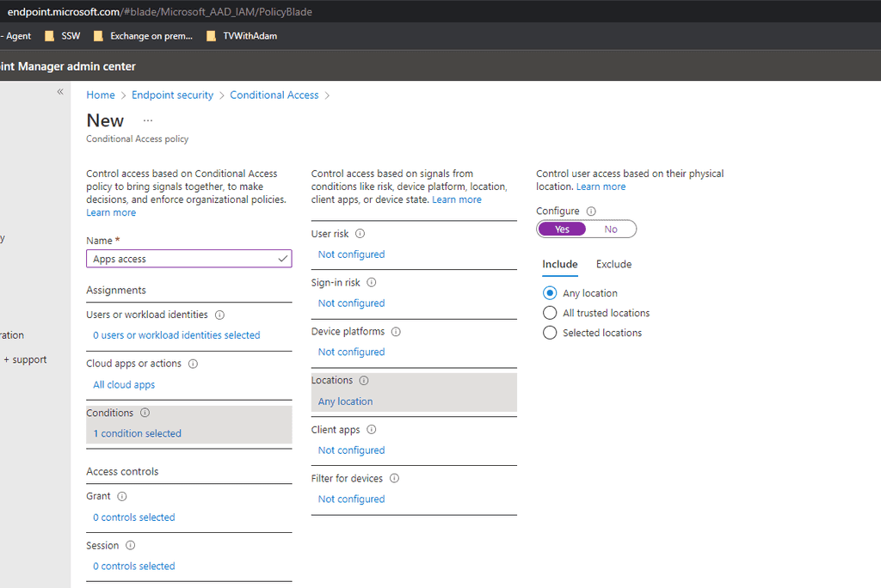Open the ellipsis menu next to New
This screenshot has width=881, height=588.
pos(146,120)
